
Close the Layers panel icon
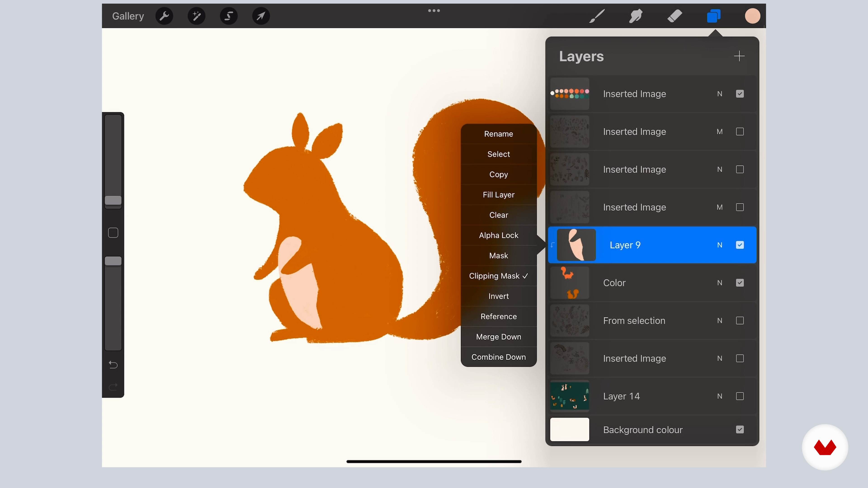point(714,16)
